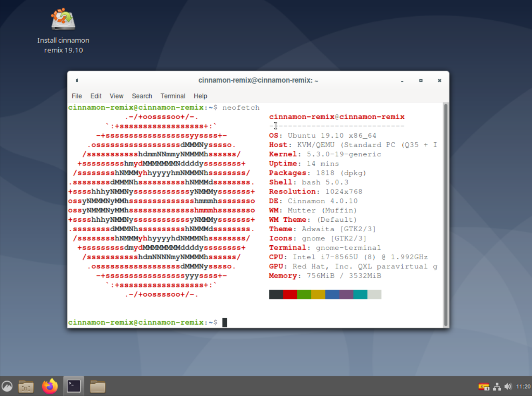Open the Search menu
The image size is (532, 396).
(x=142, y=96)
